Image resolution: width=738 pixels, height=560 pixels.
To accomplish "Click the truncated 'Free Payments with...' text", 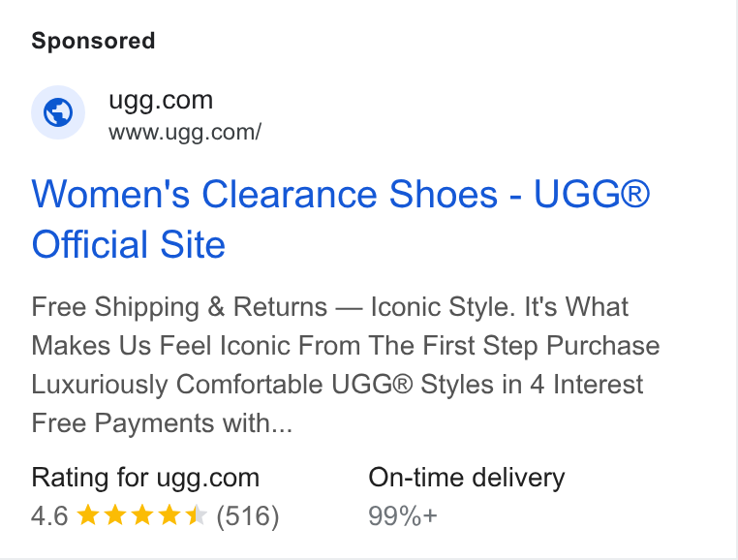I will 162,423.
